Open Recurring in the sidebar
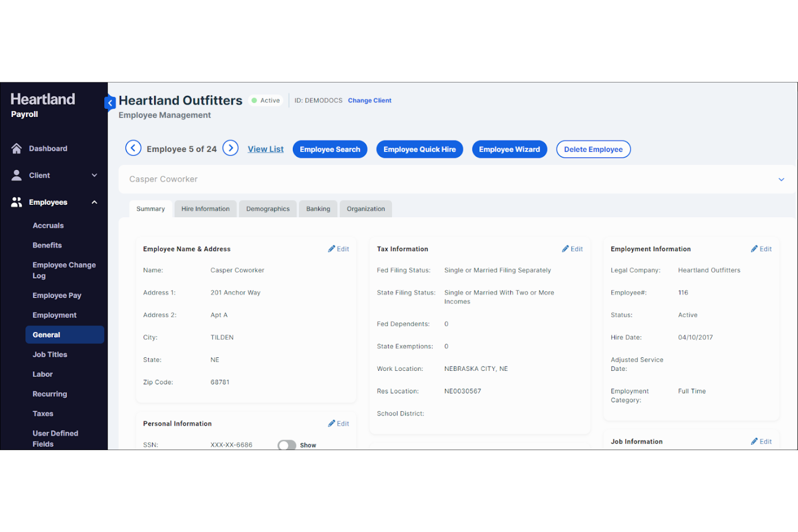 click(x=50, y=394)
